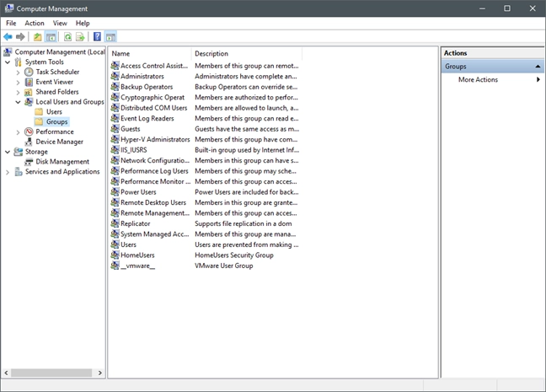Viewport: 546px width, 392px height.
Task: Click the Up one level toolbar icon
Action: (x=37, y=36)
